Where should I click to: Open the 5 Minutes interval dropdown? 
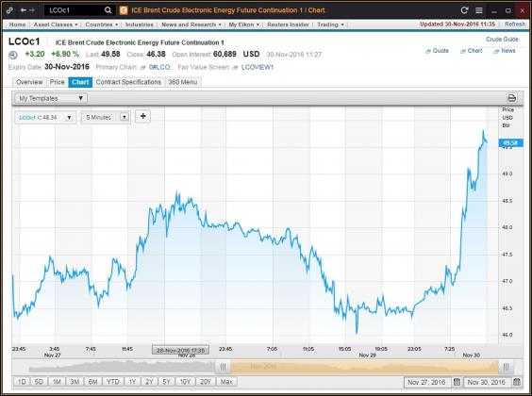click(x=106, y=117)
